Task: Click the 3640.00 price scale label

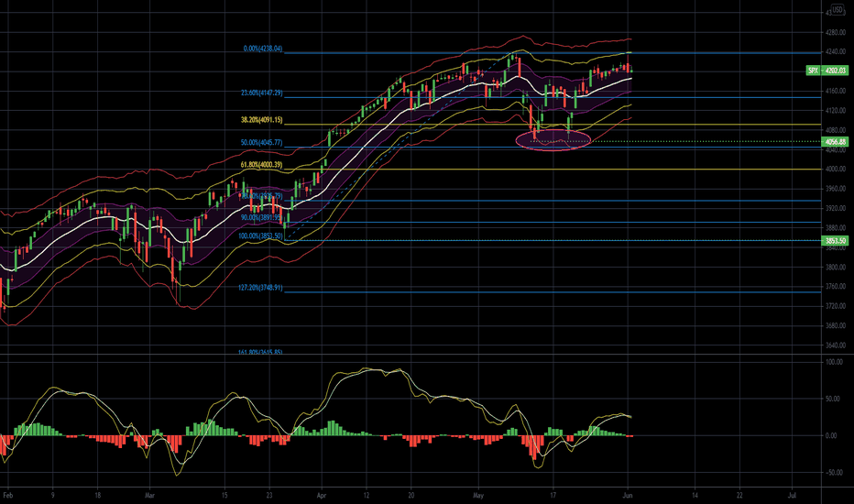Action: (835, 345)
